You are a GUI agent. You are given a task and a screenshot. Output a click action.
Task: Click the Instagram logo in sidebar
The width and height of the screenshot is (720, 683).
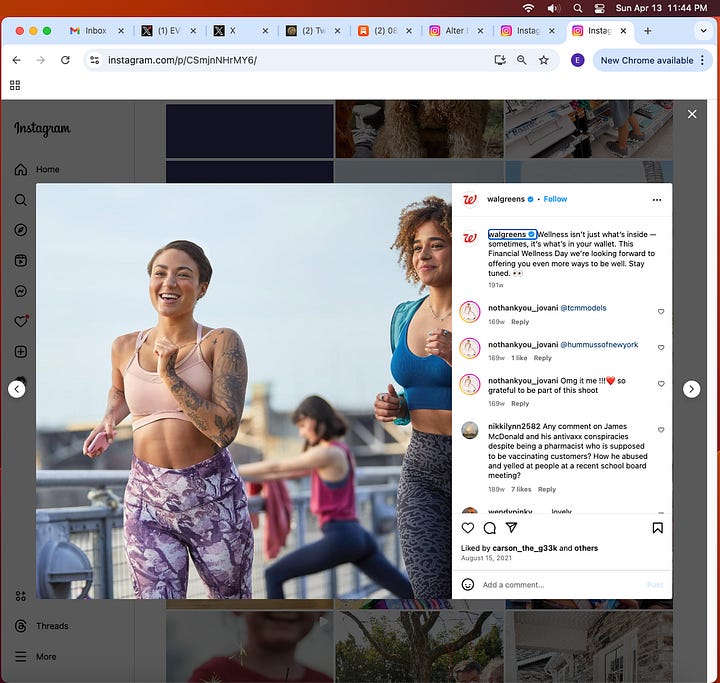(x=42, y=128)
